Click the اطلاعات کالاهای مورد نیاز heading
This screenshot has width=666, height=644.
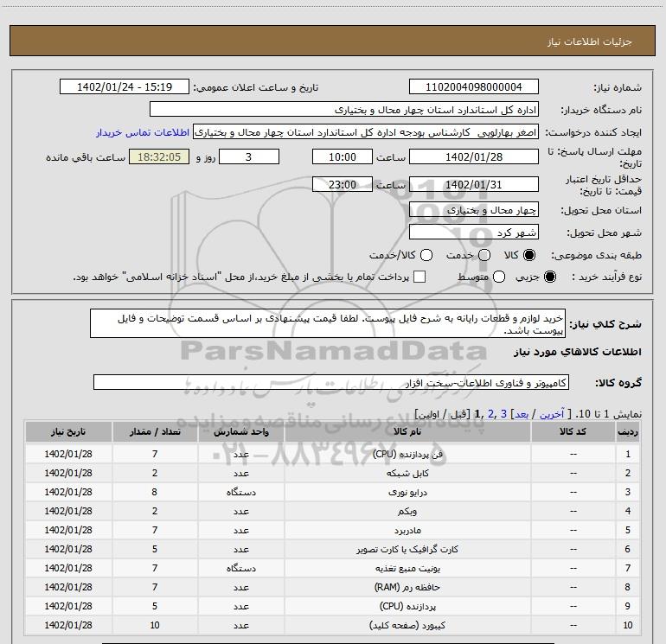pyautogui.click(x=578, y=352)
